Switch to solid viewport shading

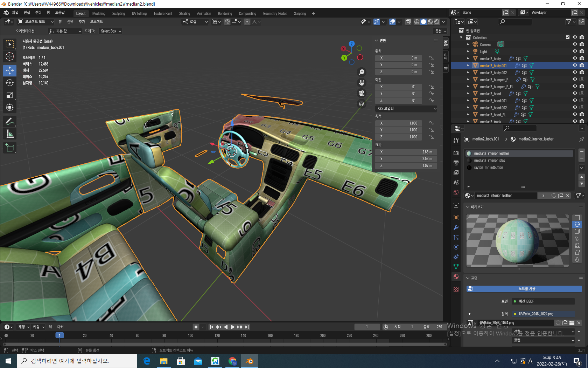(423, 22)
